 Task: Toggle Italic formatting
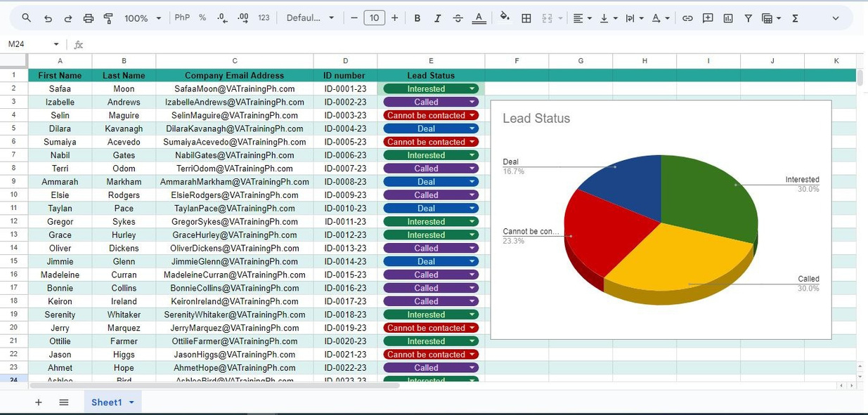tap(437, 18)
